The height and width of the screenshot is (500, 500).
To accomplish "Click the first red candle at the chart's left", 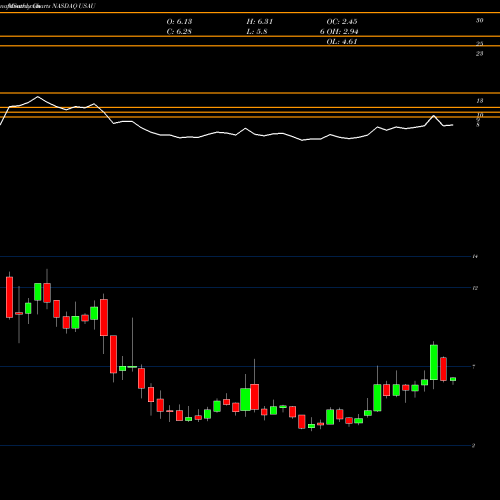I will (x=9, y=297).
